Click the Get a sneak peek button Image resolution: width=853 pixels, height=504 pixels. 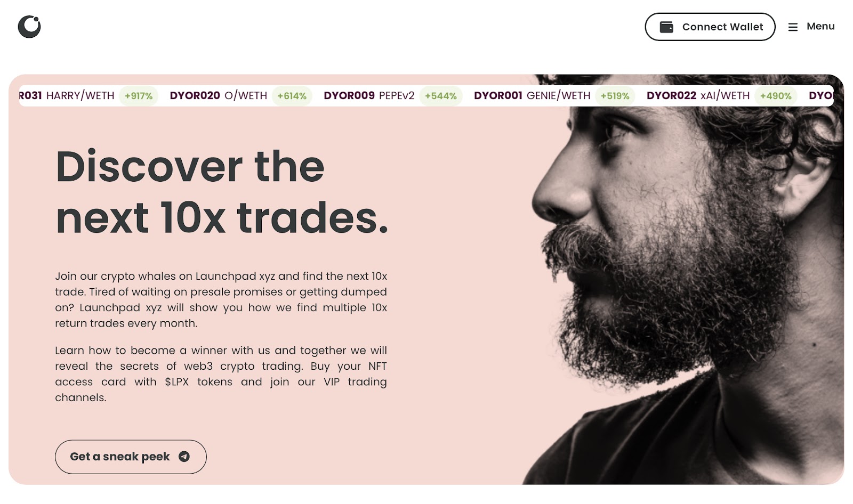131,457
